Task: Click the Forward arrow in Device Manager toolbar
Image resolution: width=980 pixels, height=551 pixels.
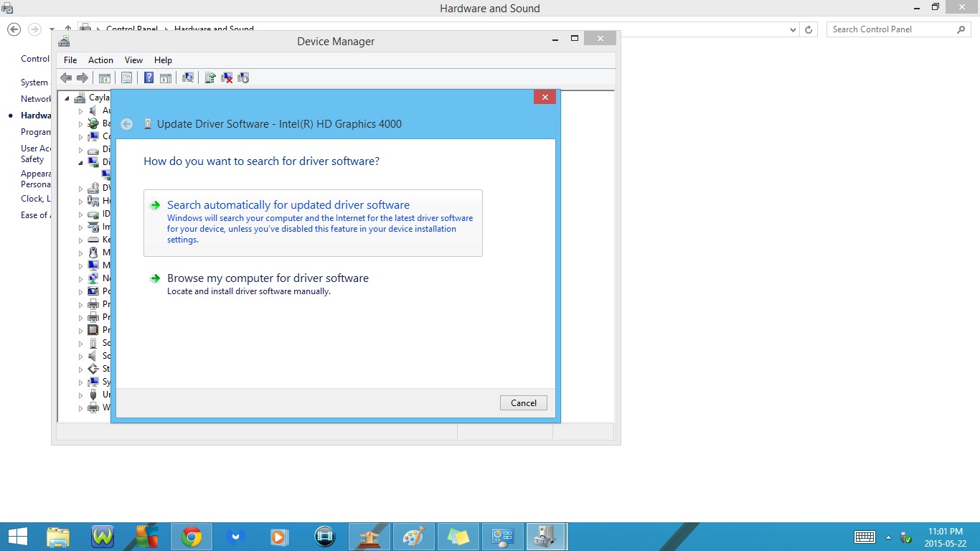Action: tap(83, 77)
